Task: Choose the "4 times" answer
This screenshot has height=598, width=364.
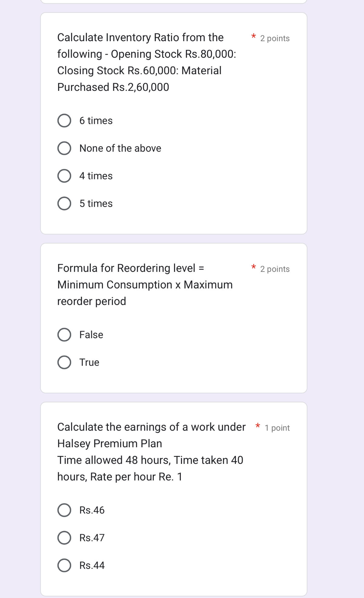Action: tap(64, 175)
